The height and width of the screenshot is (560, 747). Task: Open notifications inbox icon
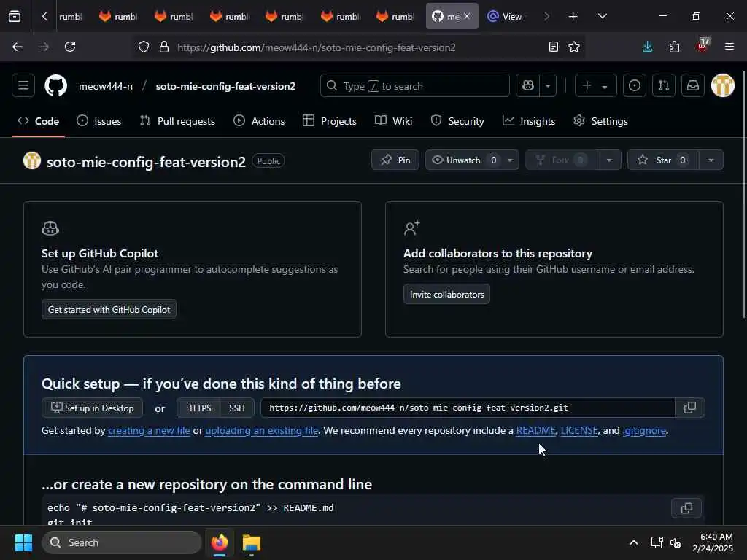pos(693,86)
